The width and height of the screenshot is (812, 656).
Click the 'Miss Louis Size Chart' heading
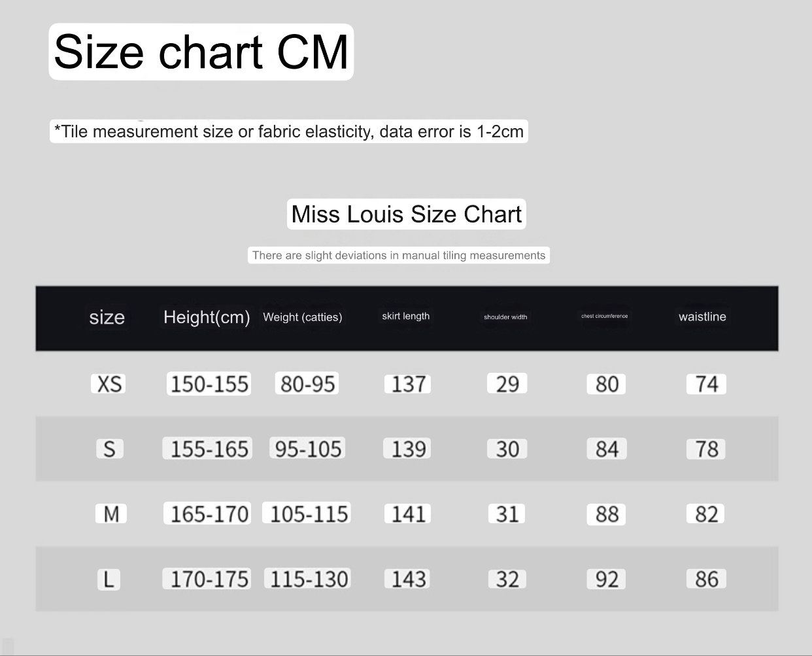[x=406, y=214]
